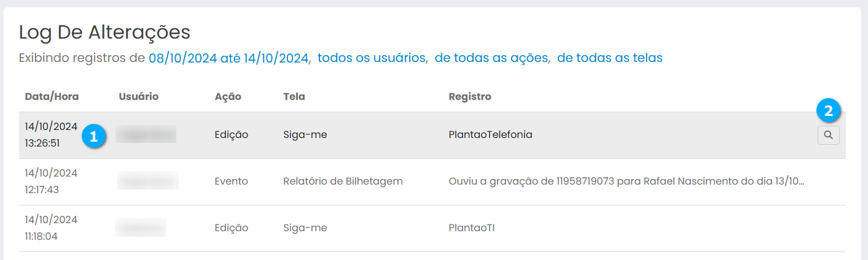Click the Evento action cell
Image resolution: width=868 pixels, height=260 pixels.
[x=231, y=182]
